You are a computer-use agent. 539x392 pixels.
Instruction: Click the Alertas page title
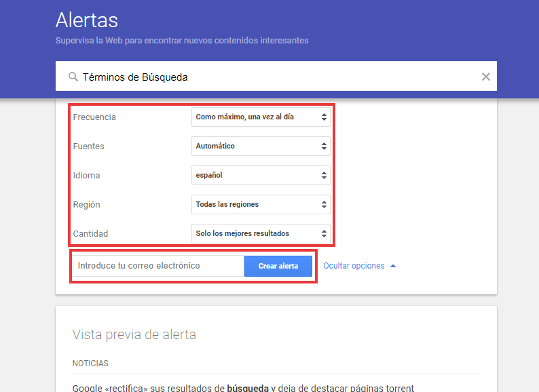click(87, 20)
